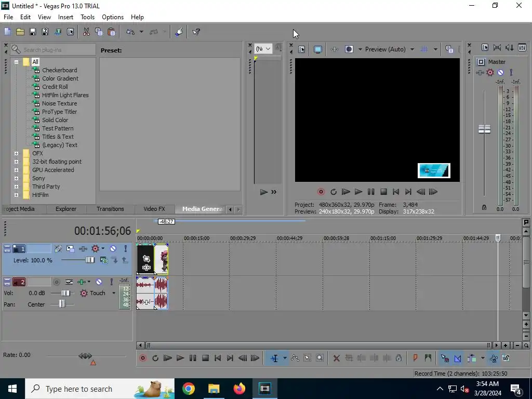
Task: Switch to the Video FX tab
Action: [154, 209]
